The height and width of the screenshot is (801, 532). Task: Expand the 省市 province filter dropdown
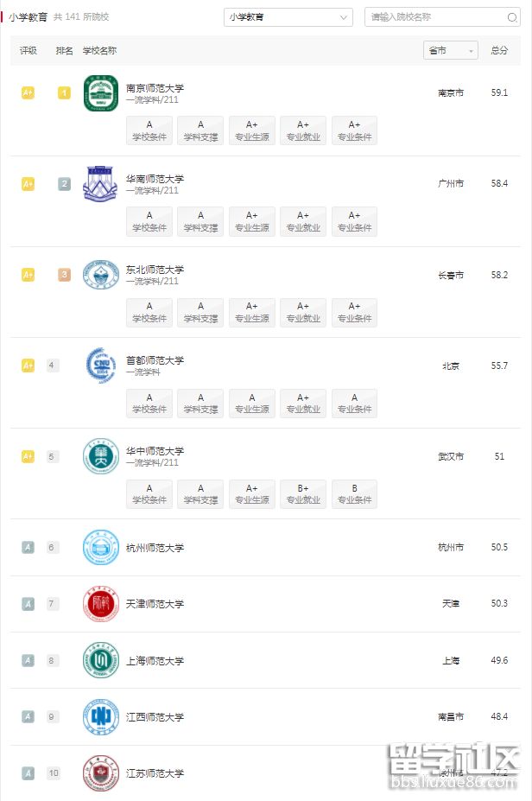coord(451,51)
